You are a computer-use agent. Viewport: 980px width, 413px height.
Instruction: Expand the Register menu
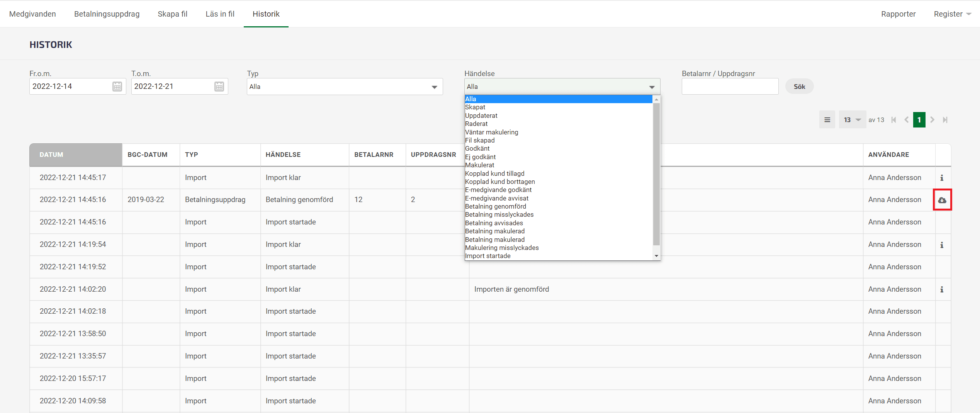[952, 14]
